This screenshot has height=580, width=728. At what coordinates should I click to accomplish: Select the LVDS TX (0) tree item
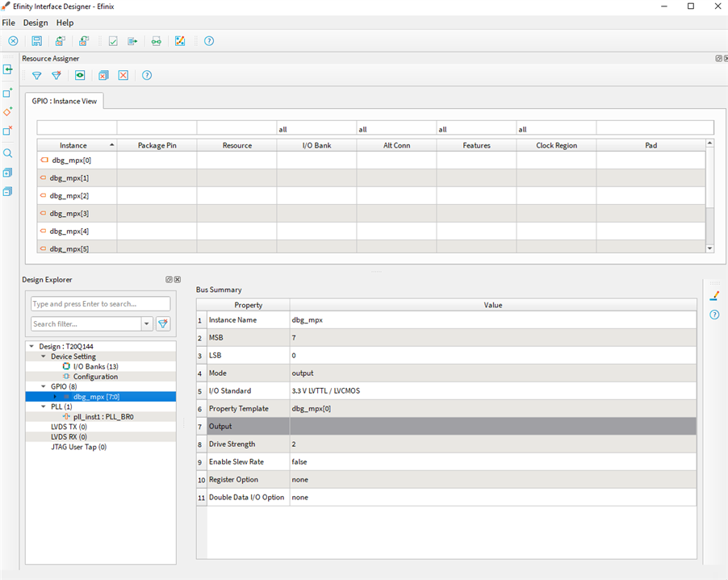click(x=69, y=427)
